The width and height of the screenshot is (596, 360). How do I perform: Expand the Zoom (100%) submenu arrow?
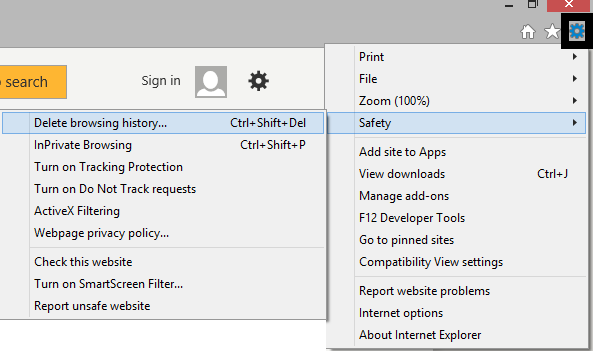pyautogui.click(x=575, y=101)
